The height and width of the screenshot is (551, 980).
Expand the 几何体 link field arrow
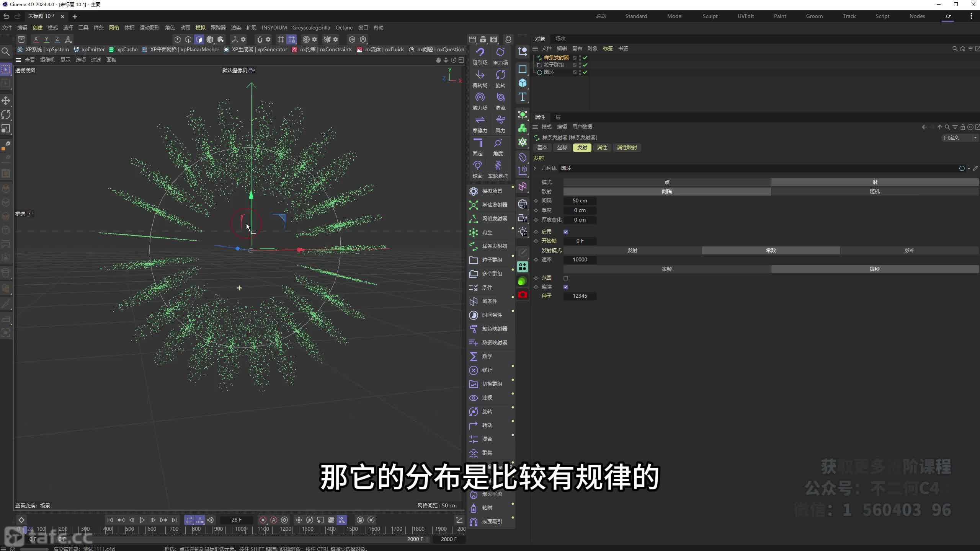pos(535,168)
